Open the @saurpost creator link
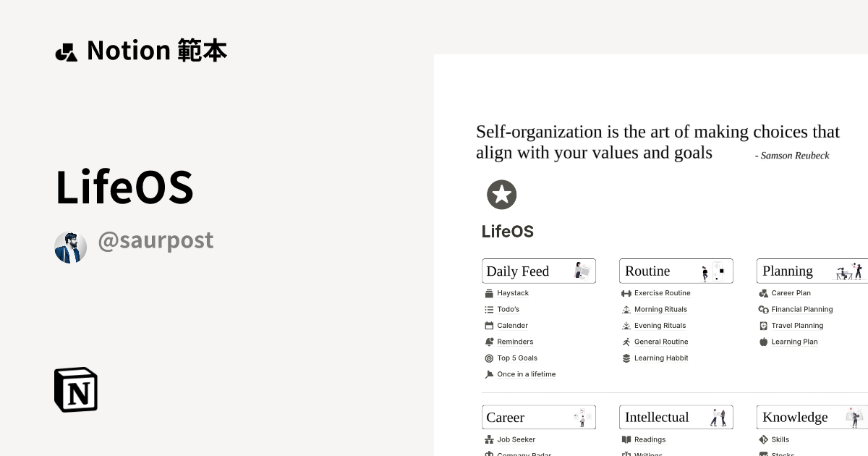The height and width of the screenshot is (456, 868). 156,240
